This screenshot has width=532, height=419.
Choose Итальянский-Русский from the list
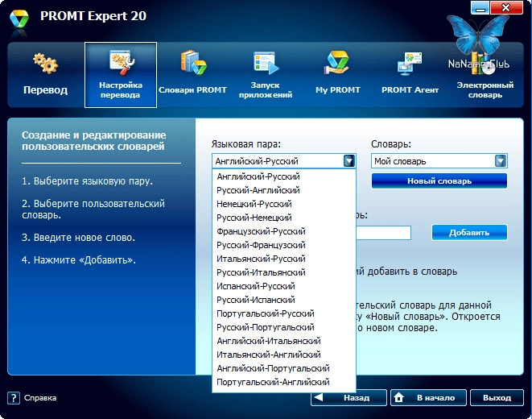tap(284, 259)
